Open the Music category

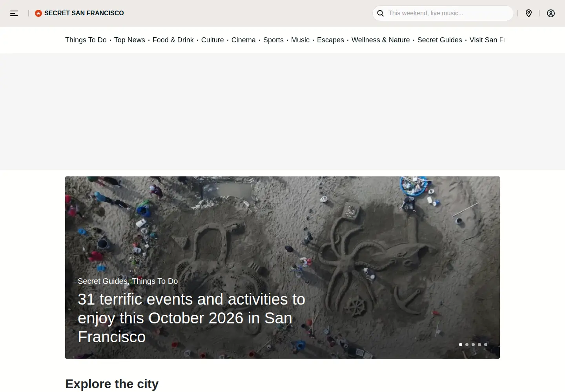300,40
